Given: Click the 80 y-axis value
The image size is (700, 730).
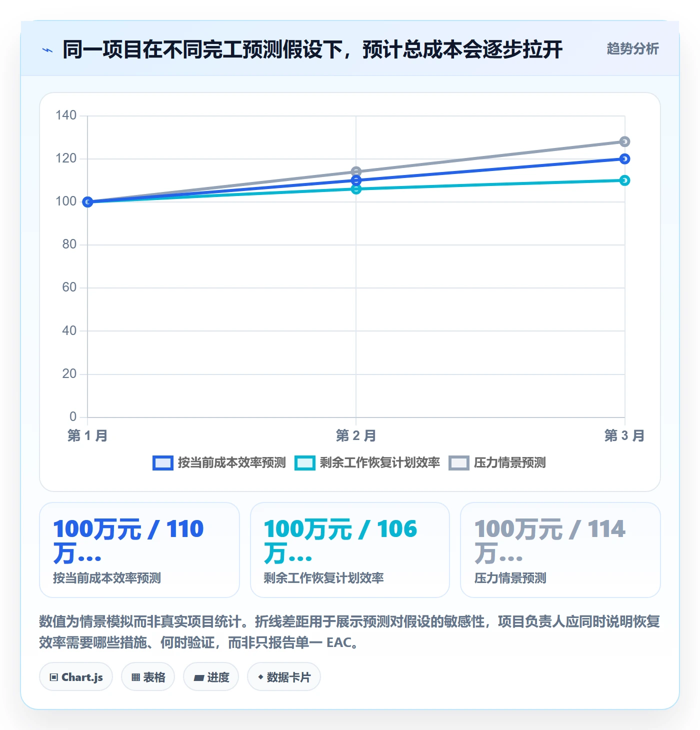Looking at the screenshot, I should [69, 244].
